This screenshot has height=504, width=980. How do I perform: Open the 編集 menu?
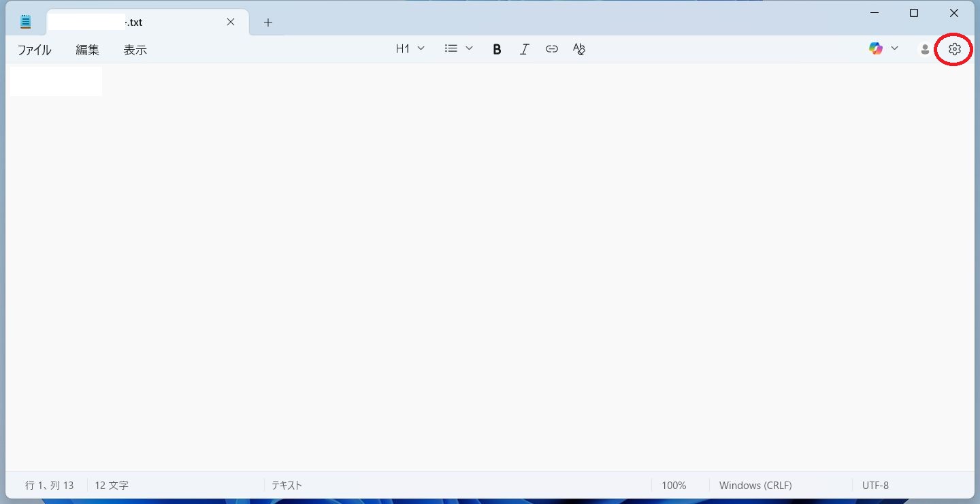coord(87,49)
